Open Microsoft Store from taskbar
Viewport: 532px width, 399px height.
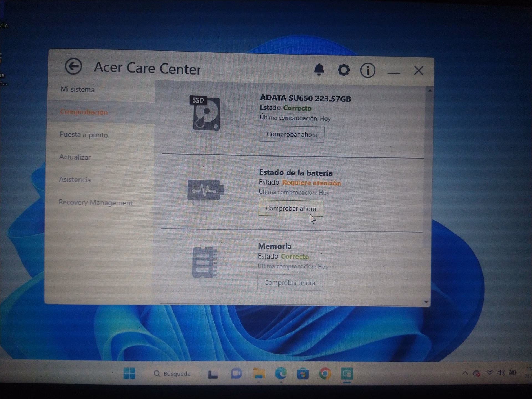point(303,374)
